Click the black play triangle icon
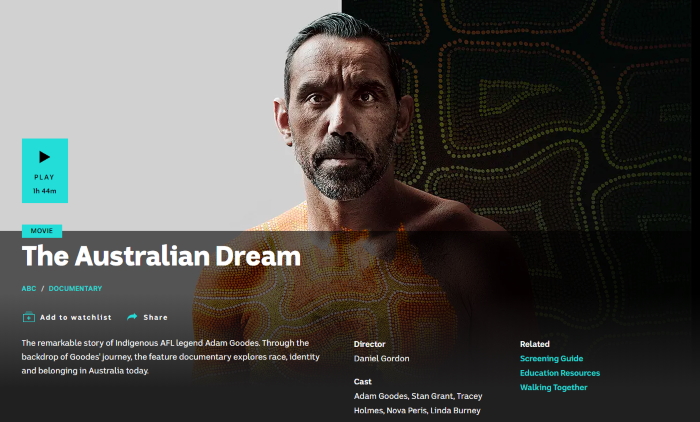The width and height of the screenshot is (700, 422). [44, 157]
